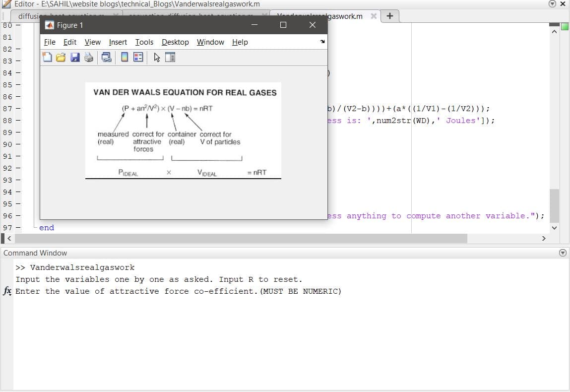This screenshot has width=570, height=392.
Task: Save the figure with the floppy disk icon
Action: pyautogui.click(x=75, y=58)
